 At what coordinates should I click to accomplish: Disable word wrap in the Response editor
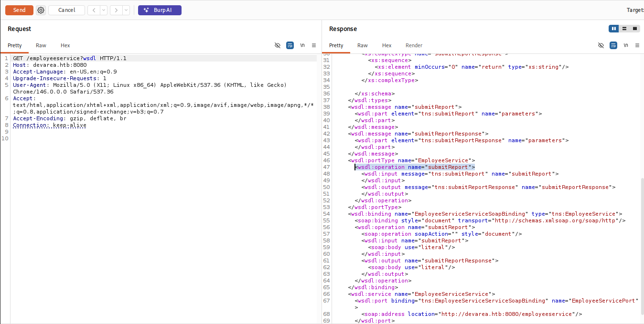coord(613,45)
